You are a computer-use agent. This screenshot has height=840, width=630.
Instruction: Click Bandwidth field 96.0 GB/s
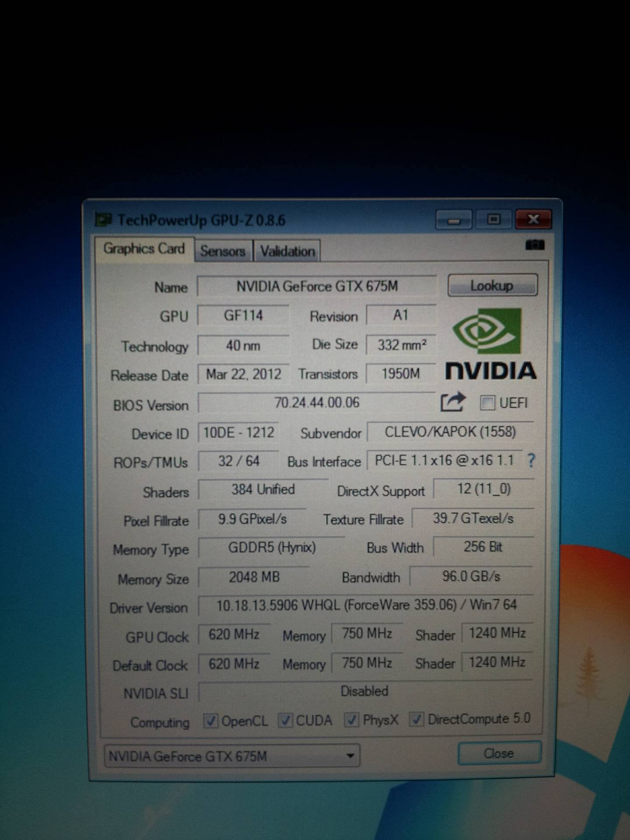[x=471, y=576]
